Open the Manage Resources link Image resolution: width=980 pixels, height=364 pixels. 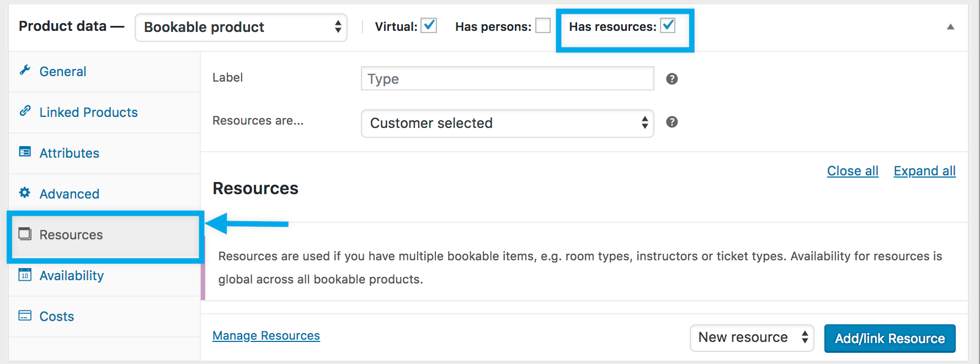click(x=266, y=335)
